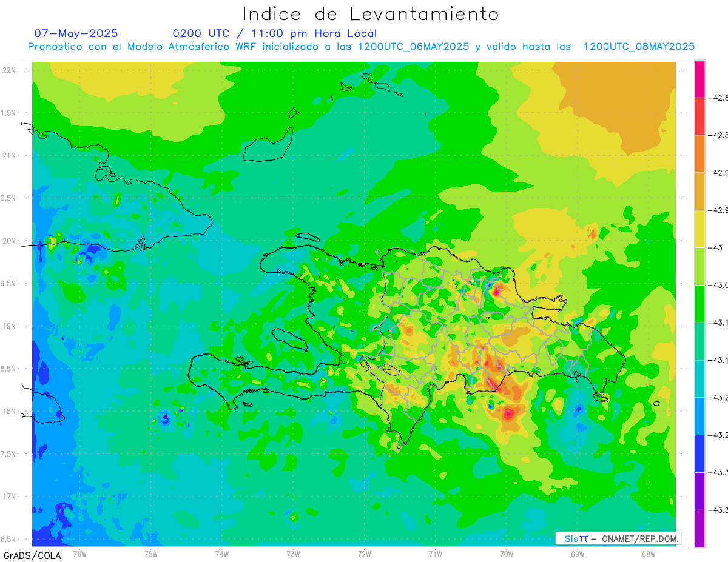Screen dimensions: 728x562
Task: Click the '76W' longitude label
Action: click(x=79, y=554)
